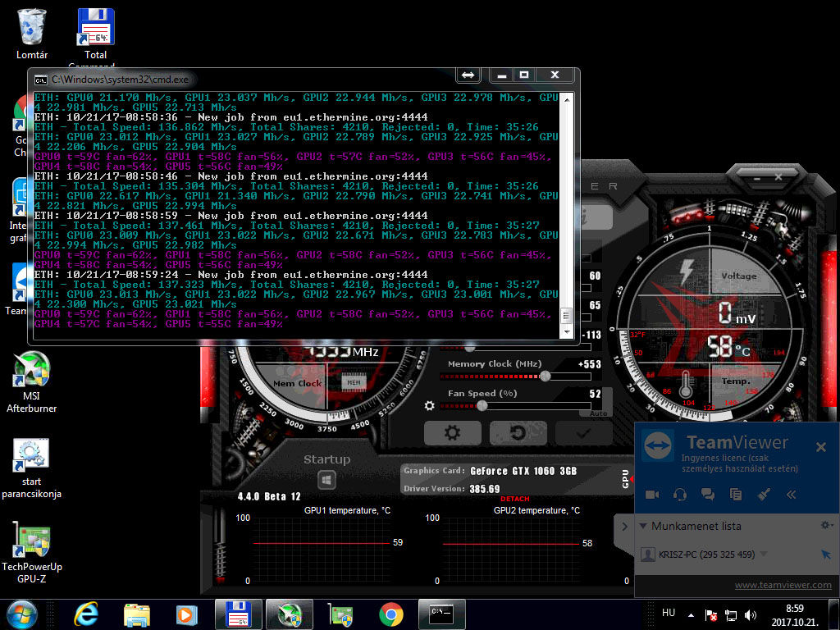Image resolution: width=840 pixels, height=630 pixels.
Task: Toggle Apply at Windows Startup button
Action: pos(326,480)
